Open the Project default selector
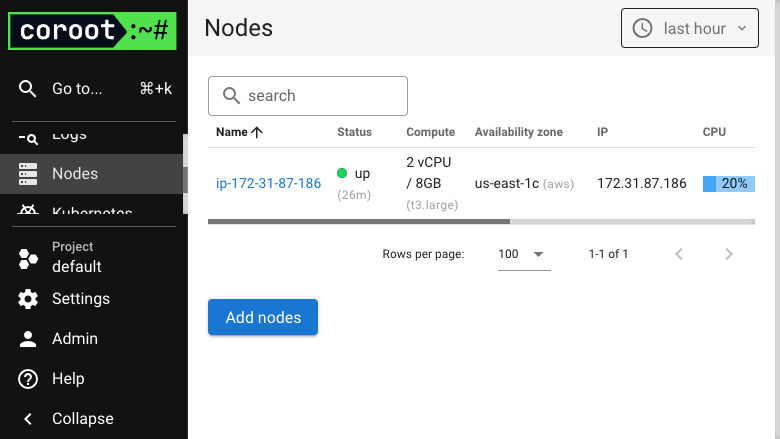Image resolution: width=780 pixels, height=439 pixels. (x=94, y=258)
